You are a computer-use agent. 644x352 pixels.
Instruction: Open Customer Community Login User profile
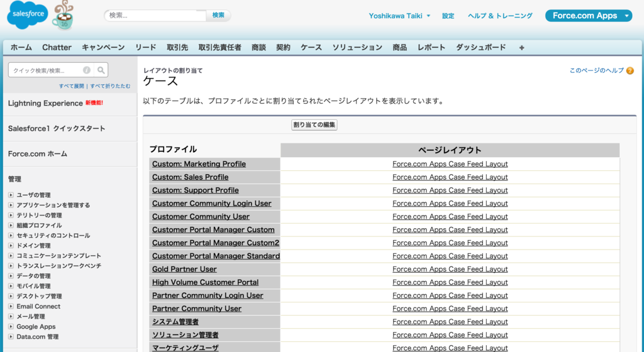pos(211,204)
